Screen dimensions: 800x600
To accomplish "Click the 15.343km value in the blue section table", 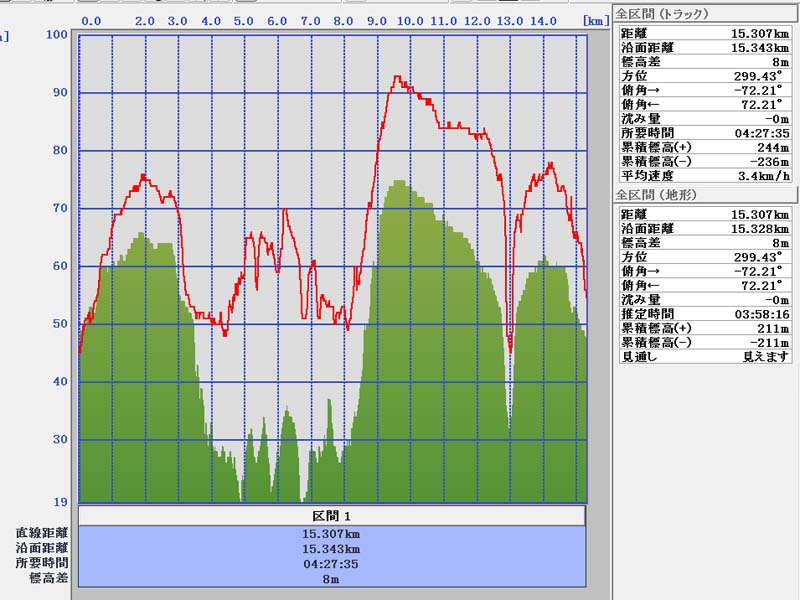I will pos(331,549).
